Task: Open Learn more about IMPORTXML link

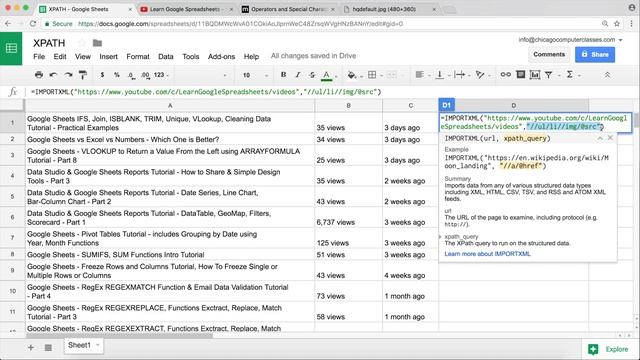Action: [x=487, y=254]
